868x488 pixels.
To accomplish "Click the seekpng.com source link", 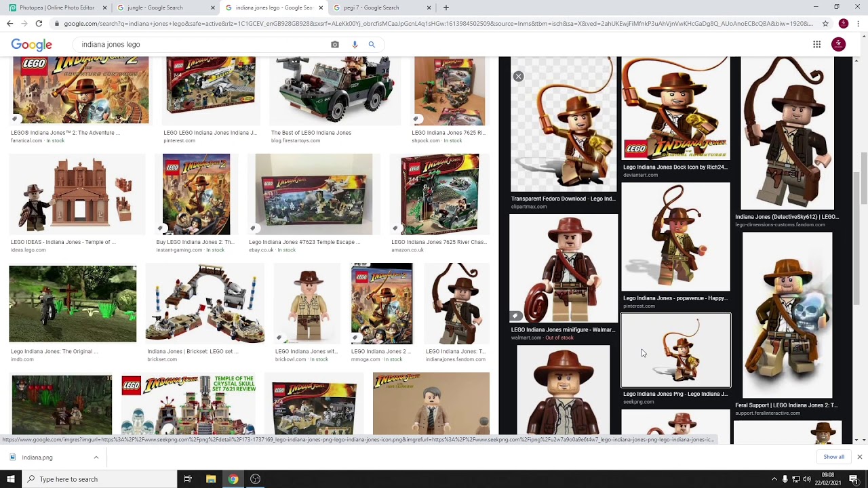I will [639, 402].
